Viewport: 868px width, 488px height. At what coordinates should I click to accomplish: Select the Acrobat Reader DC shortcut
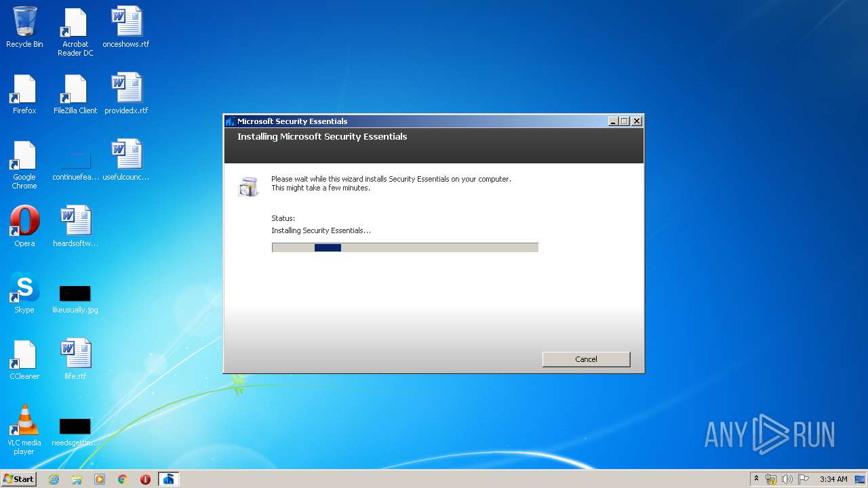coord(75,32)
